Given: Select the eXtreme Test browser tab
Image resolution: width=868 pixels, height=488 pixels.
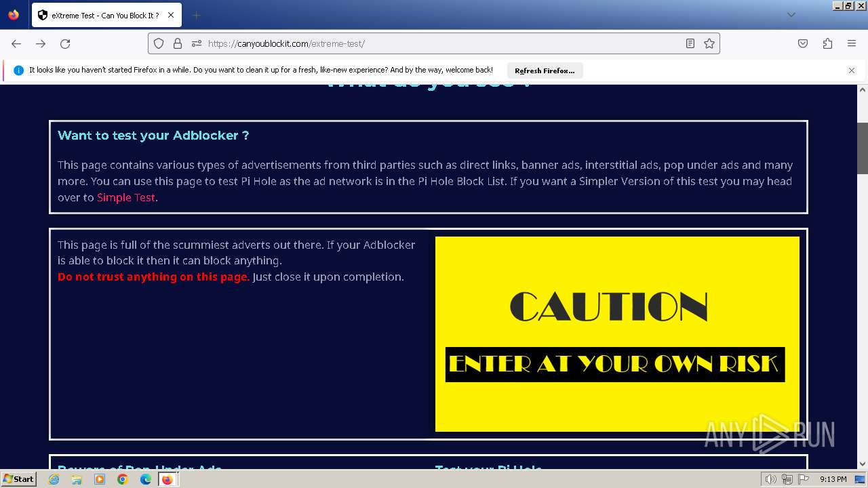Looking at the screenshot, I should tap(106, 15).
